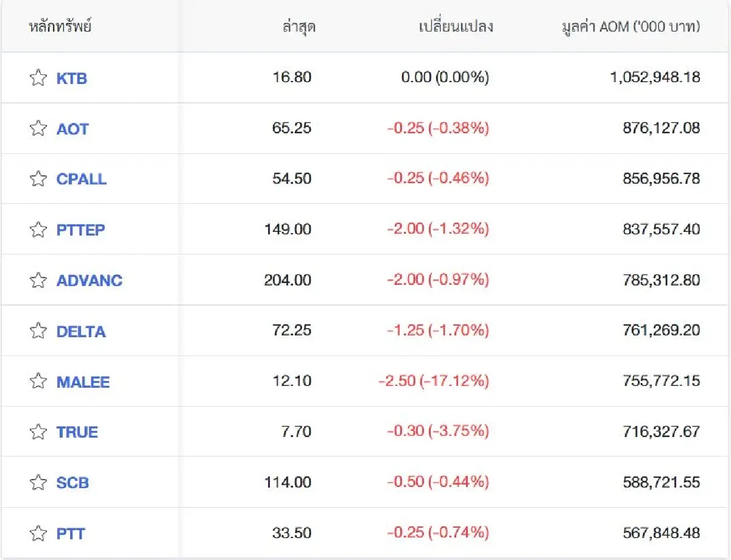The height and width of the screenshot is (560, 731).
Task: Open the KTB stock page
Action: [71, 78]
